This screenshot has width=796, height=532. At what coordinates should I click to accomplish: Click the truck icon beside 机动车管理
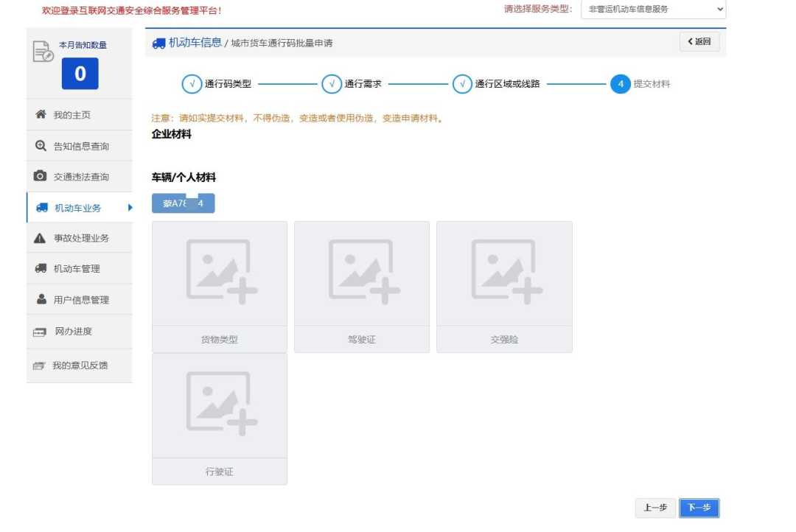[41, 268]
